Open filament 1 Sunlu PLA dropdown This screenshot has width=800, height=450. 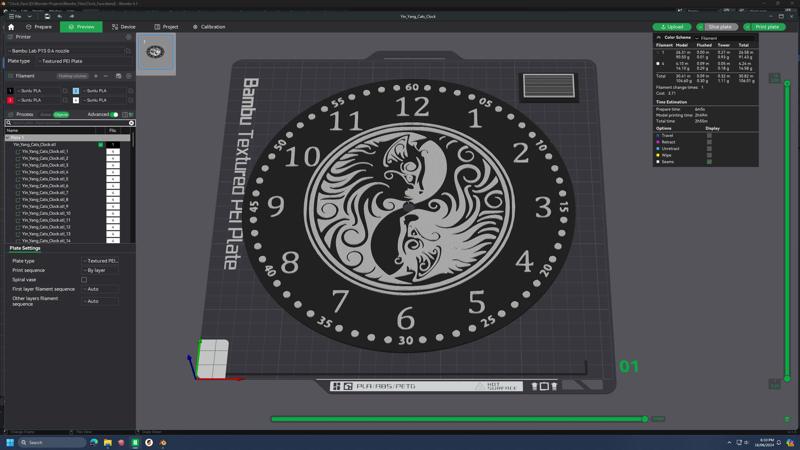(38, 91)
